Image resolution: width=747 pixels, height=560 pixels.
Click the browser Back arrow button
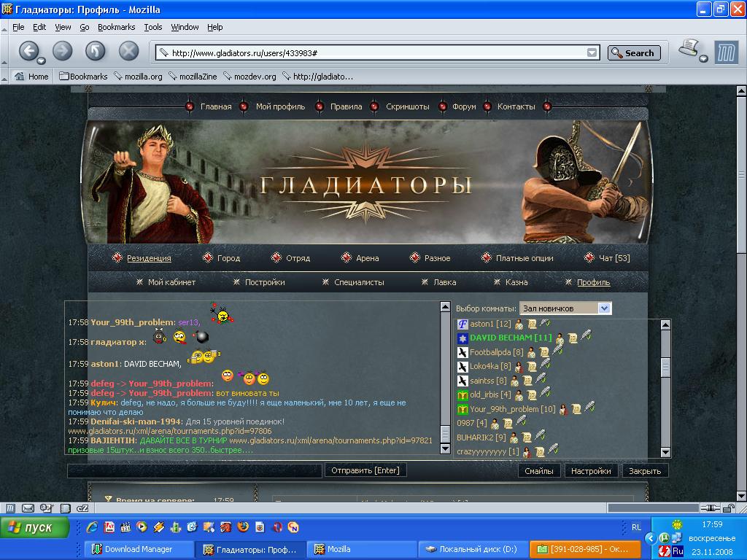point(28,51)
